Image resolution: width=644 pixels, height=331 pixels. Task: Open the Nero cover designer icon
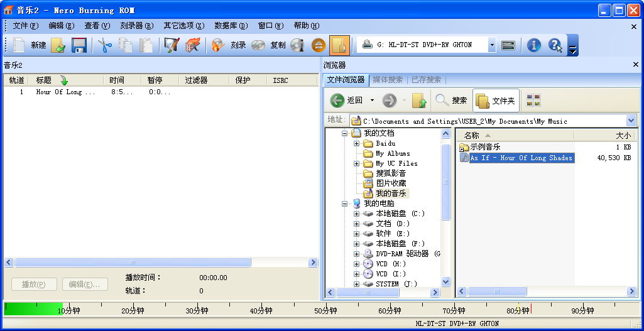pyautogui.click(x=172, y=45)
